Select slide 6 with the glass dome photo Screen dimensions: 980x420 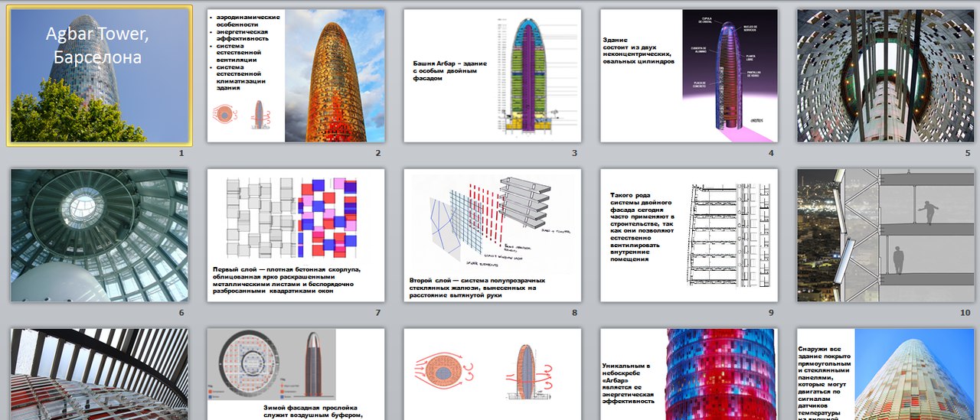100,235
